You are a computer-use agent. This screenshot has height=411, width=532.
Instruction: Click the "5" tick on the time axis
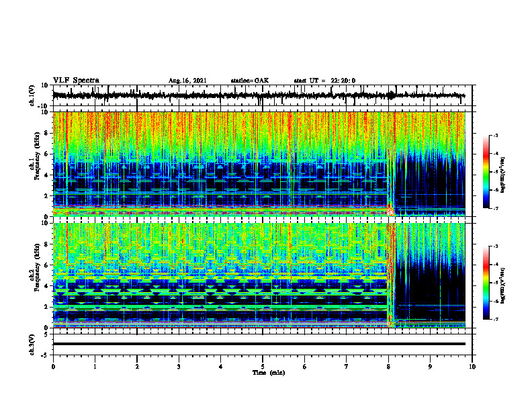pyautogui.click(x=263, y=367)
